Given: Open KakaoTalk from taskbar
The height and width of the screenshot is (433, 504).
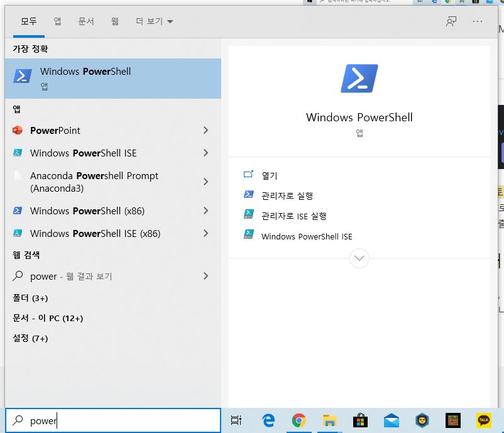Looking at the screenshot, I should 484,420.
